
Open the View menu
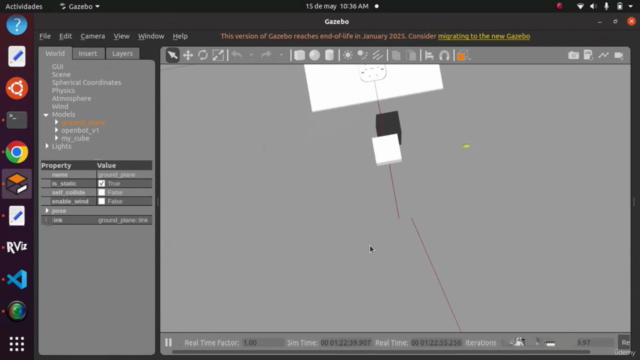121,36
